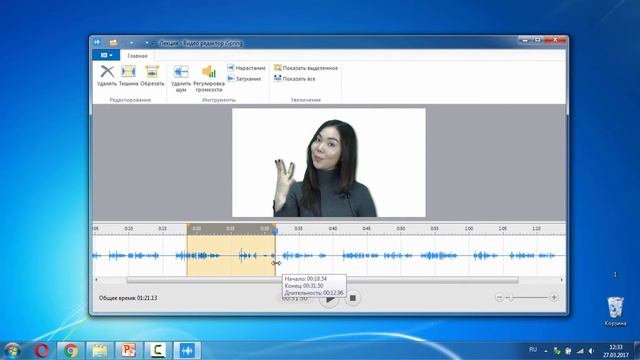This screenshot has height=360, width=640.
Task: Open Регулировка громкости (volume adjustment)
Action: point(209,78)
